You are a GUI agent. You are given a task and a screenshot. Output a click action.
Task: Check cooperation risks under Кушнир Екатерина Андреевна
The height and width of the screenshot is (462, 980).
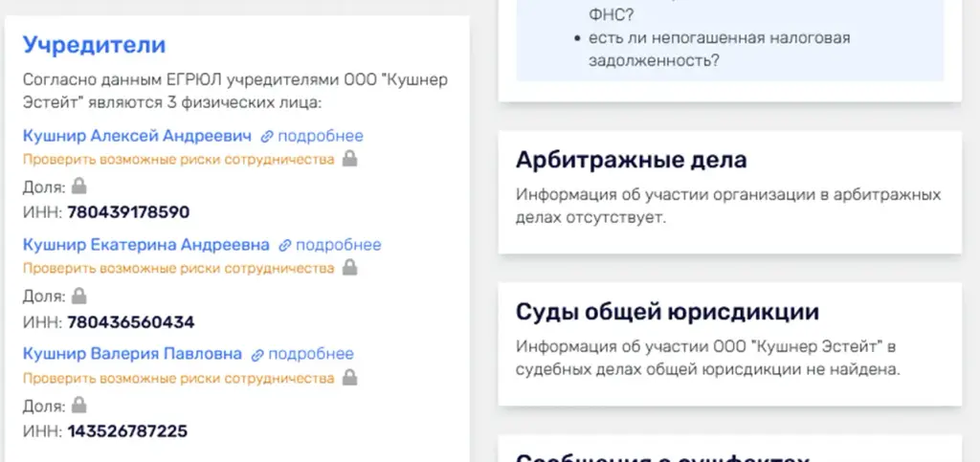click(179, 269)
